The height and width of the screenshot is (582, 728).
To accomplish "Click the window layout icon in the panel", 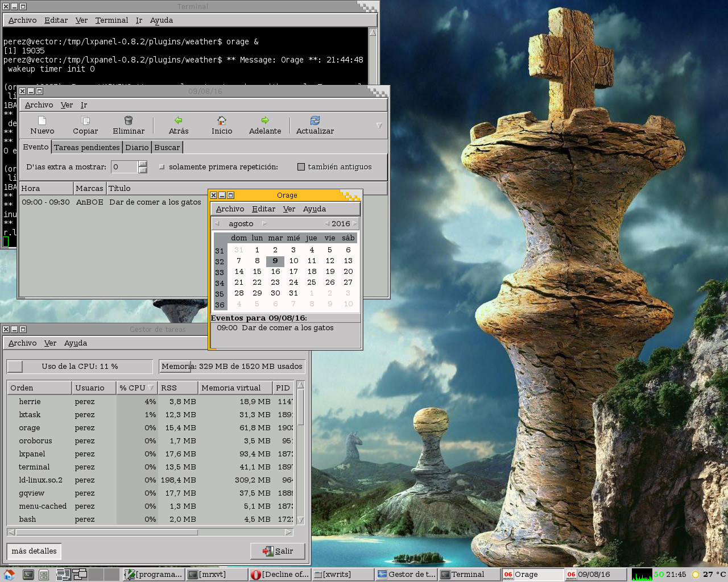I will pos(80,575).
